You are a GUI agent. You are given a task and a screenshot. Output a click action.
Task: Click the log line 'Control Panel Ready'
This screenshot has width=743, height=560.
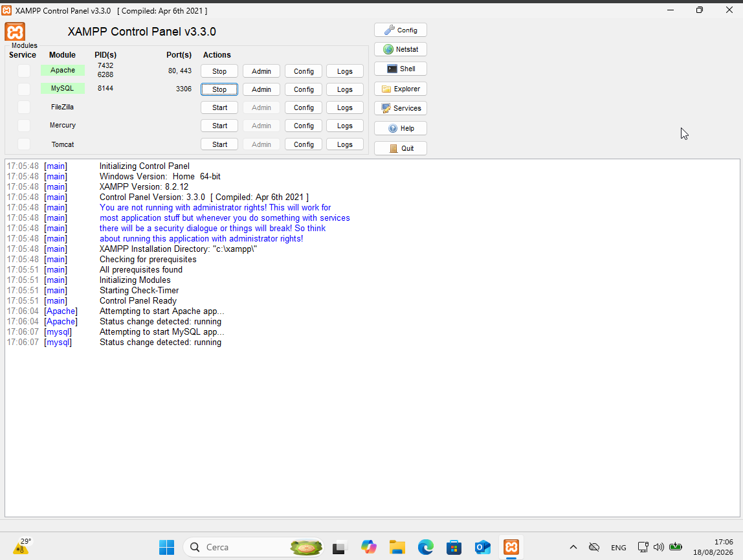coord(138,300)
